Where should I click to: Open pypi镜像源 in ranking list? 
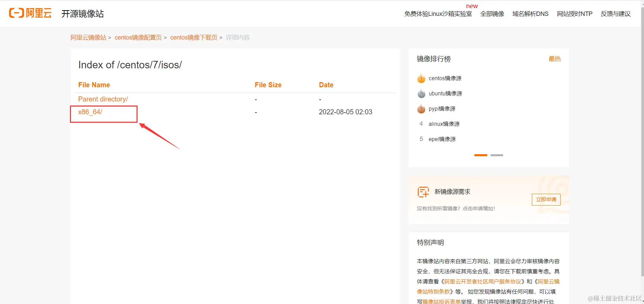click(x=442, y=109)
